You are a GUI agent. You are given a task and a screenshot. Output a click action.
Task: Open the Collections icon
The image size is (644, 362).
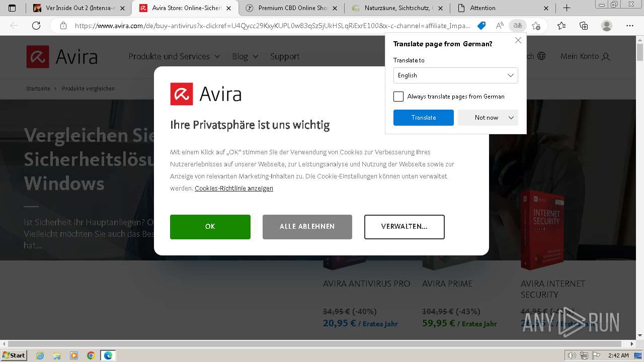pos(584,26)
